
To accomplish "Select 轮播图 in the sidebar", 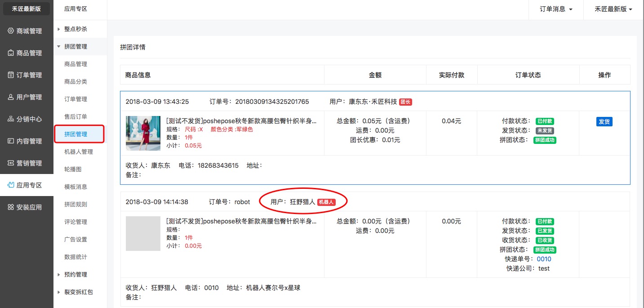I will 73,170.
